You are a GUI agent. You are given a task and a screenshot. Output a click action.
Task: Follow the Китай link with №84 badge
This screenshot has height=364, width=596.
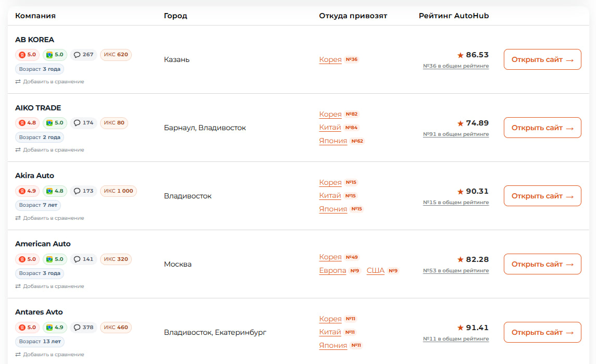(x=330, y=127)
